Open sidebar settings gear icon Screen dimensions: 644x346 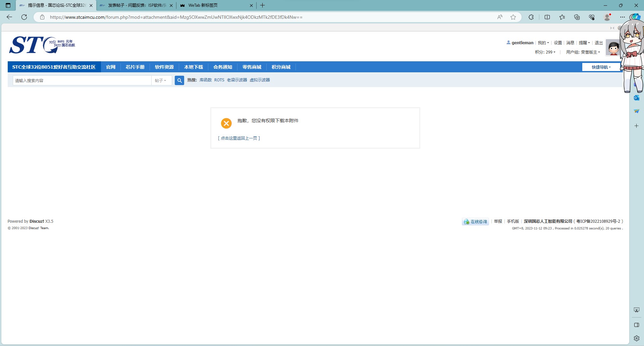[637, 338]
